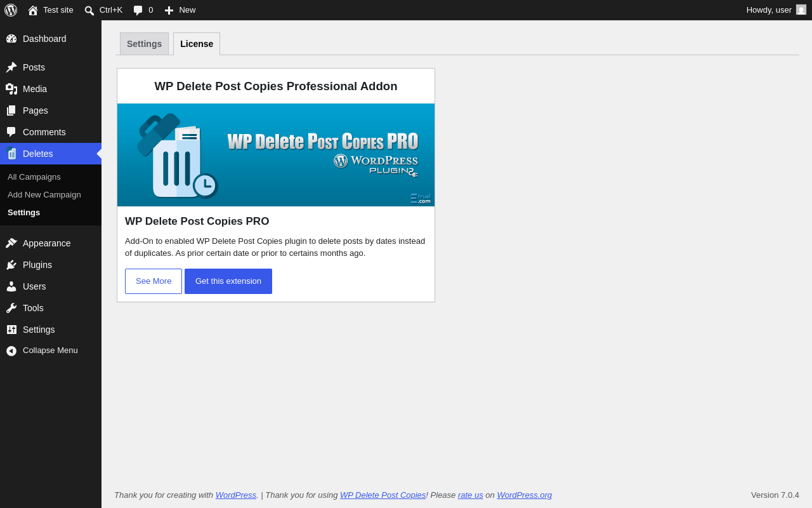This screenshot has height=508, width=812.
Task: Click the WP Delete Post Copies PRO banner
Action: (x=276, y=155)
